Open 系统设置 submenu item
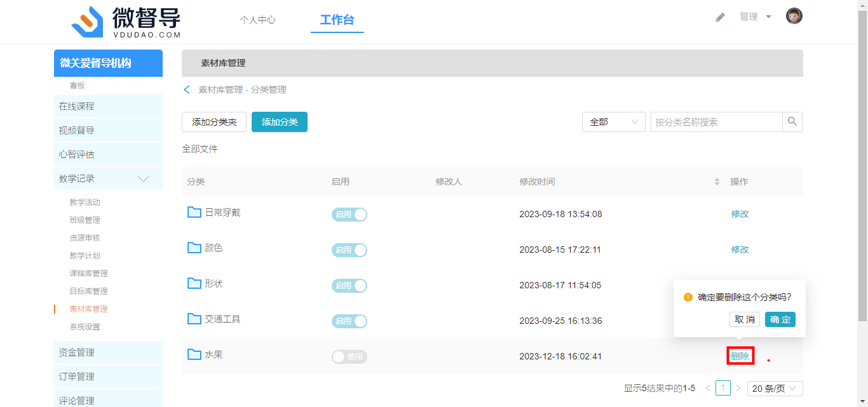This screenshot has height=407, width=868. (x=85, y=327)
